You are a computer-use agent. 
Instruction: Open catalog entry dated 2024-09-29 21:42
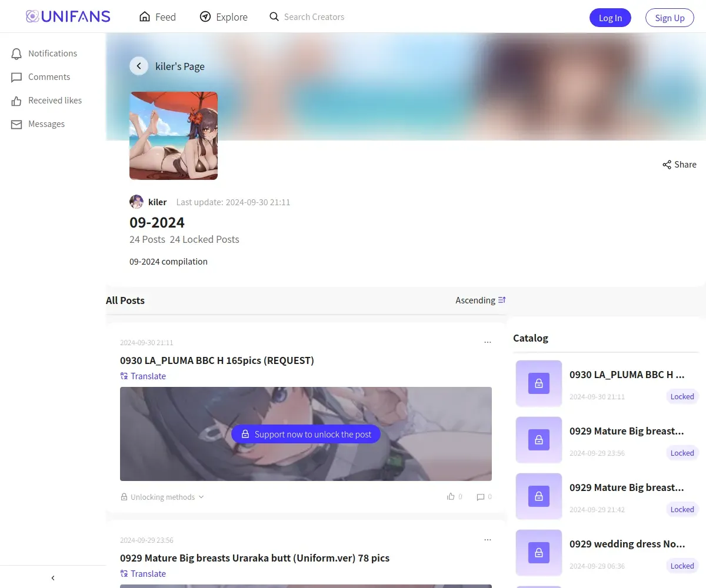tap(607, 496)
